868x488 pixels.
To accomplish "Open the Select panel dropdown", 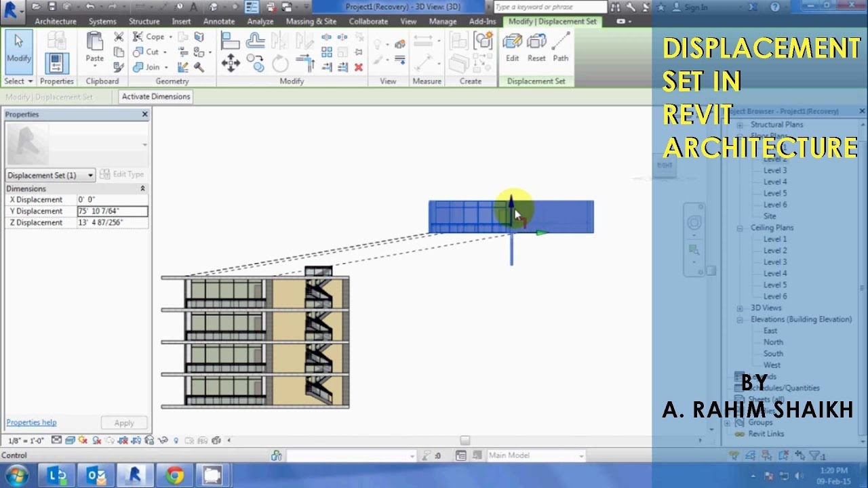I will point(18,81).
